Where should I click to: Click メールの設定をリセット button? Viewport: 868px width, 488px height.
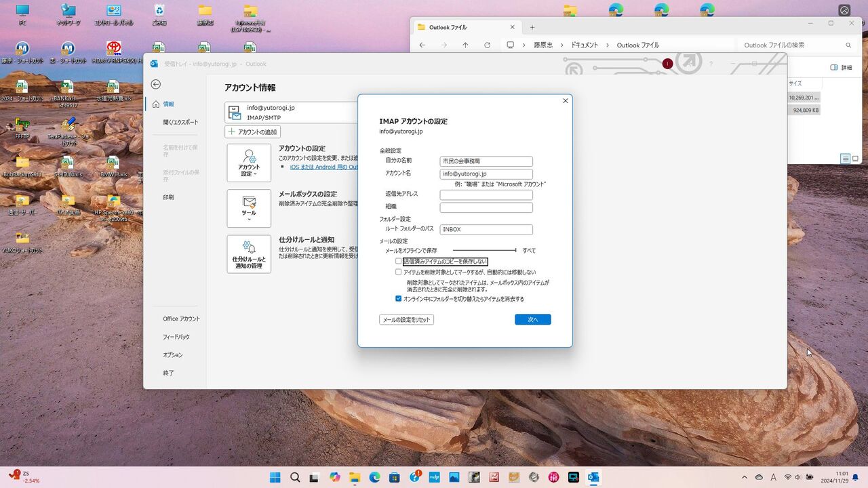pyautogui.click(x=406, y=319)
